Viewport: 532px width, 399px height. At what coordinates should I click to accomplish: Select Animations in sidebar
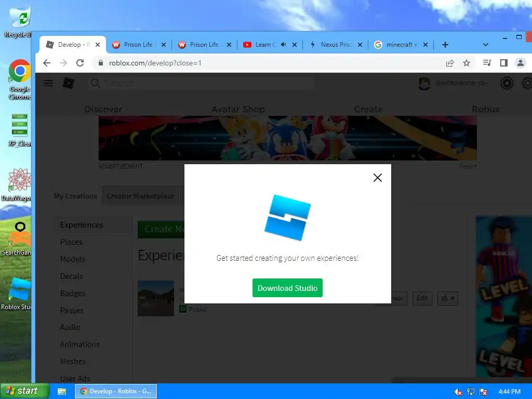coord(79,344)
